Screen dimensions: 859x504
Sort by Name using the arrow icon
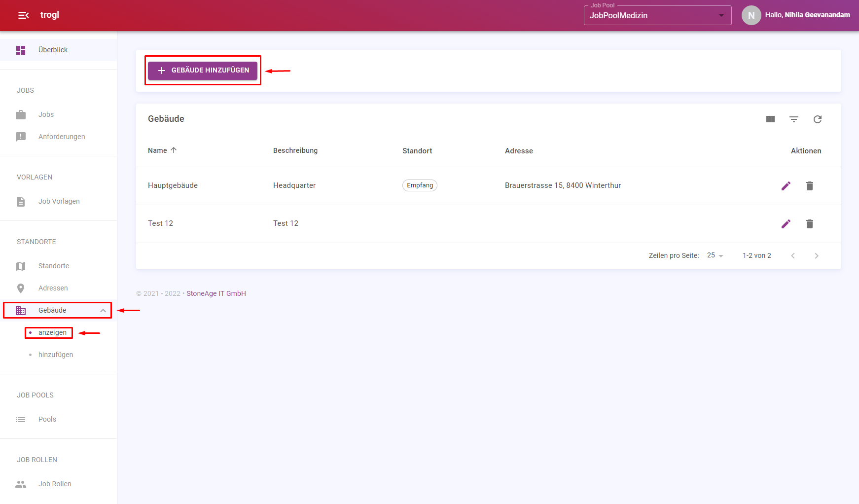(x=174, y=150)
